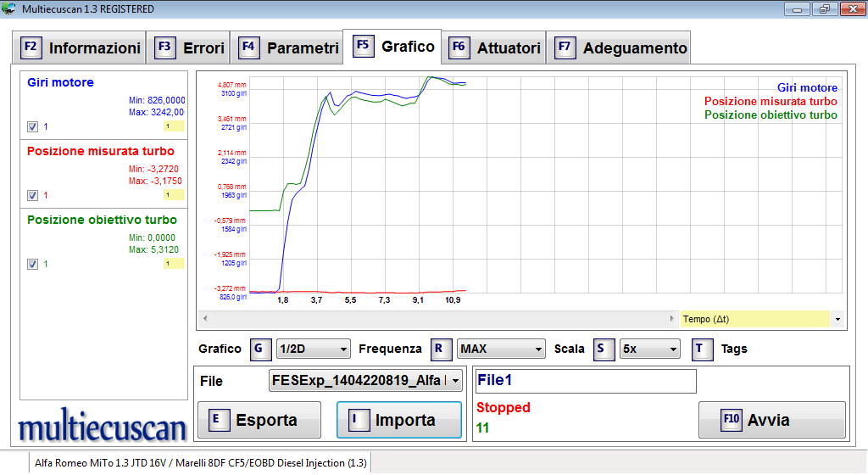Image resolution: width=868 pixels, height=475 pixels.
Task: Open the Scala 5x dropdown
Action: pos(649,349)
